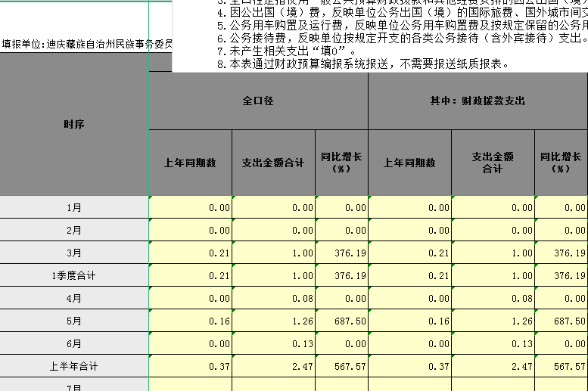The image size is (588, 391).
Task: Click the 全口径 merged header
Action: (258, 101)
